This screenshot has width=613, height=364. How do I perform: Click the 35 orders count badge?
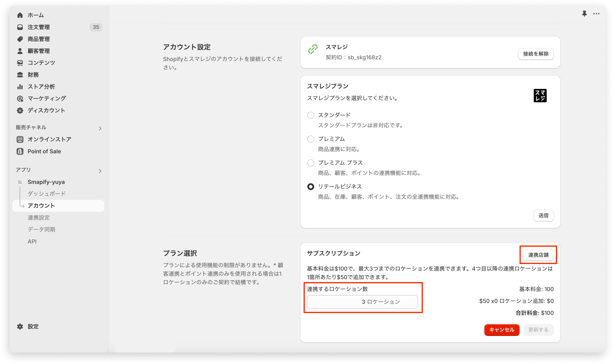pyautogui.click(x=96, y=27)
